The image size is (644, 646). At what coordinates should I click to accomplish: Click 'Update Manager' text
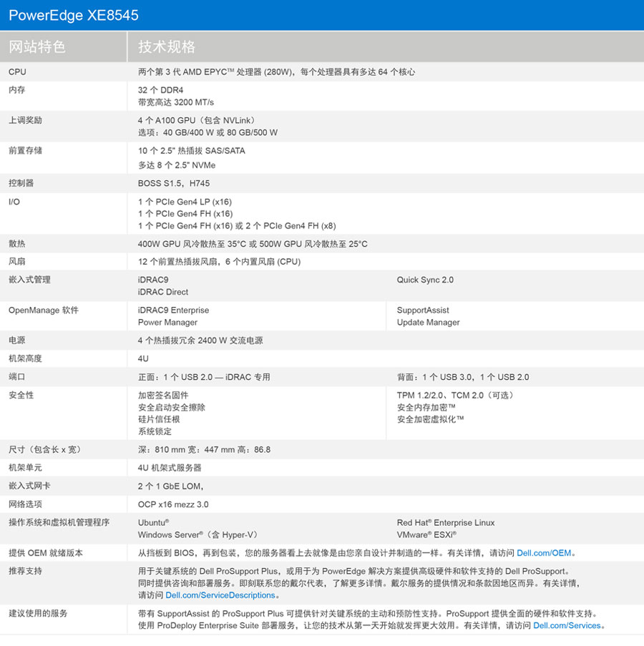tap(428, 322)
